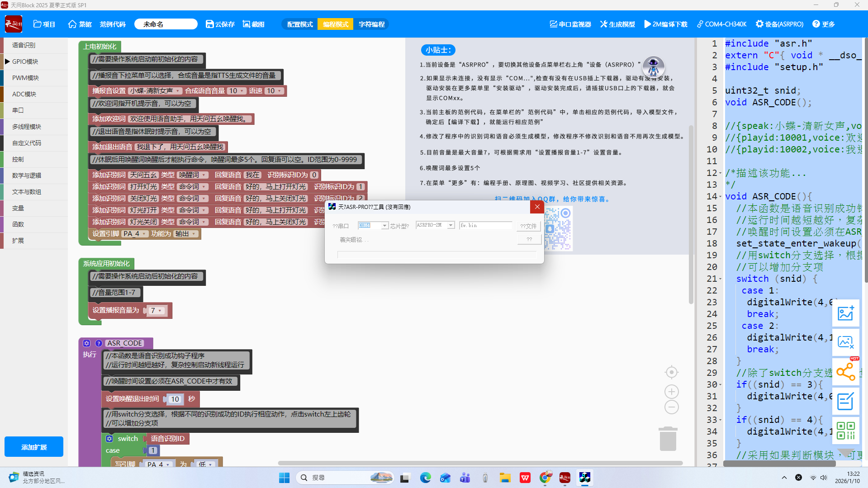Click the edit note floating icon
The image size is (868, 488).
pos(845,401)
